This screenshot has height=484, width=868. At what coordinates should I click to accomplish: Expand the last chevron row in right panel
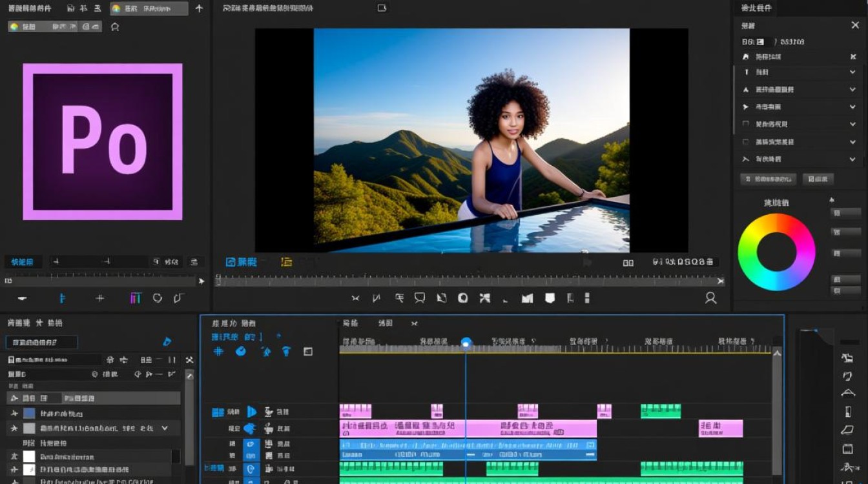[852, 159]
